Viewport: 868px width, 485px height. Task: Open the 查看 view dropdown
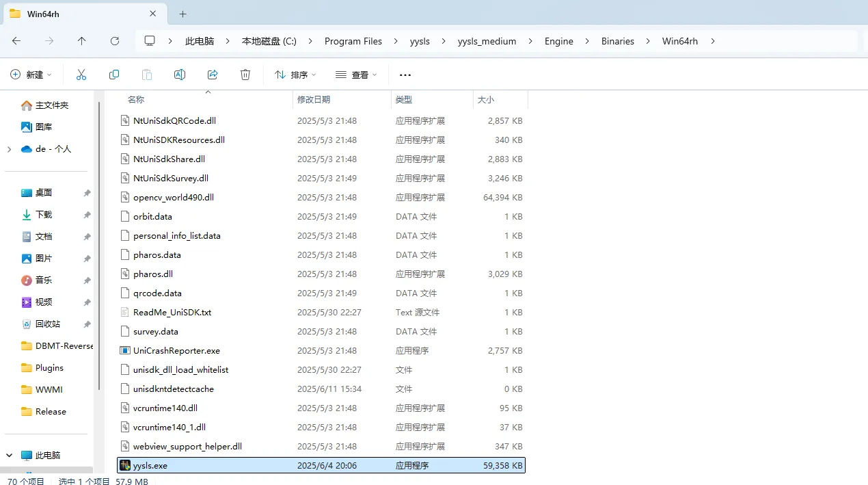tap(356, 75)
